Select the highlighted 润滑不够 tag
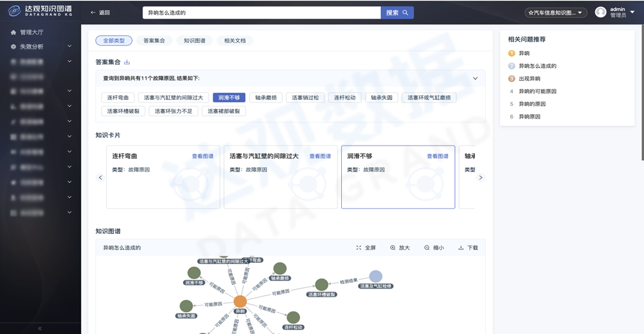644x334 pixels. (x=229, y=97)
